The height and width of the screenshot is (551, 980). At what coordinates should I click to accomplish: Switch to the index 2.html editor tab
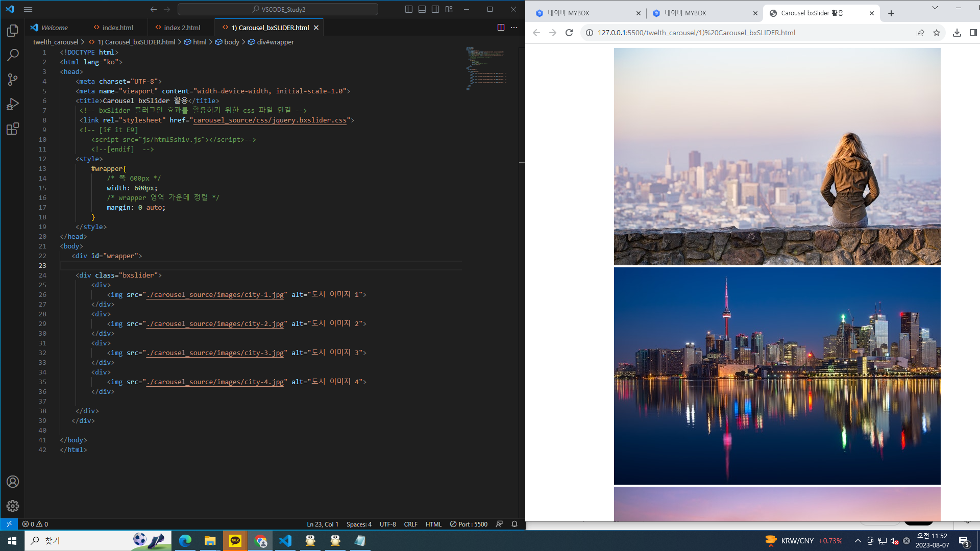[182, 28]
